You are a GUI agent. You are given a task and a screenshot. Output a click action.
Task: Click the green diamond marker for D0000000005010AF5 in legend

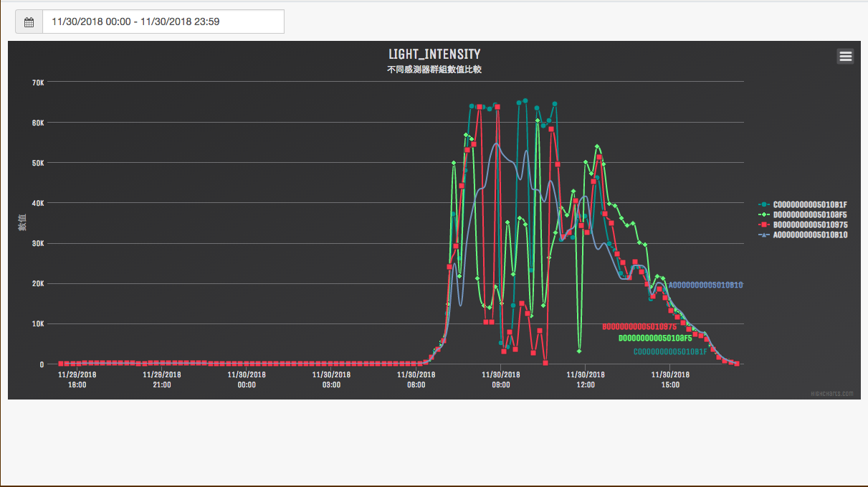coord(765,214)
